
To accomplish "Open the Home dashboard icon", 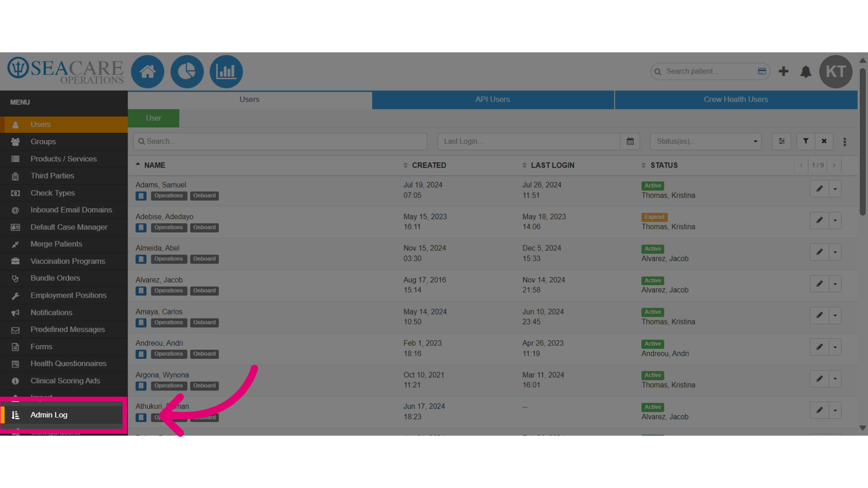I will (147, 71).
